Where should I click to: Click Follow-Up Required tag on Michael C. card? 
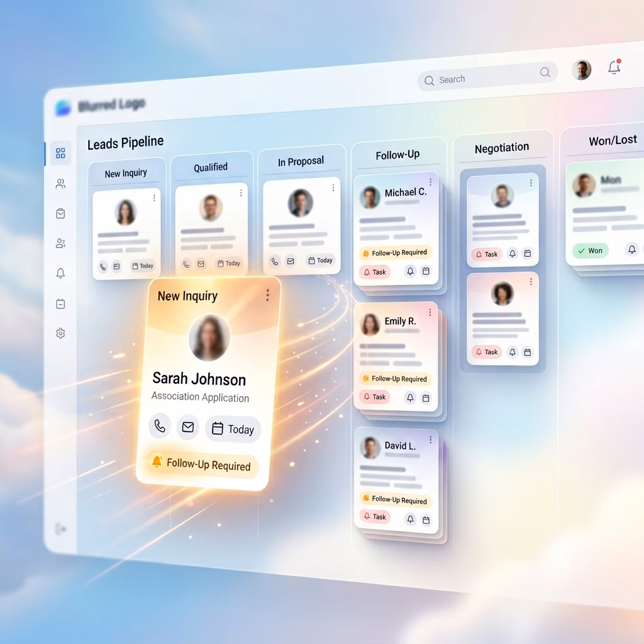coord(396,253)
